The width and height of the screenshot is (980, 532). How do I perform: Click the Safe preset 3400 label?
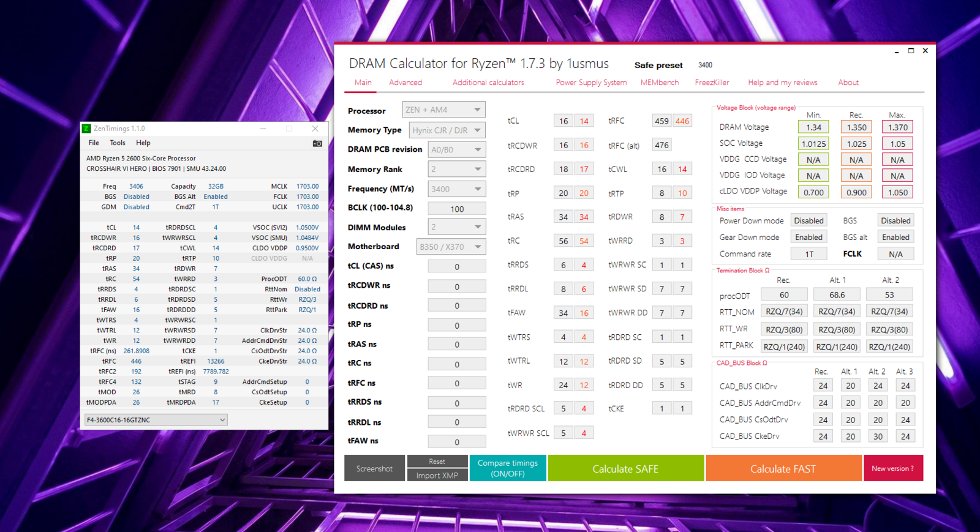coord(705,65)
